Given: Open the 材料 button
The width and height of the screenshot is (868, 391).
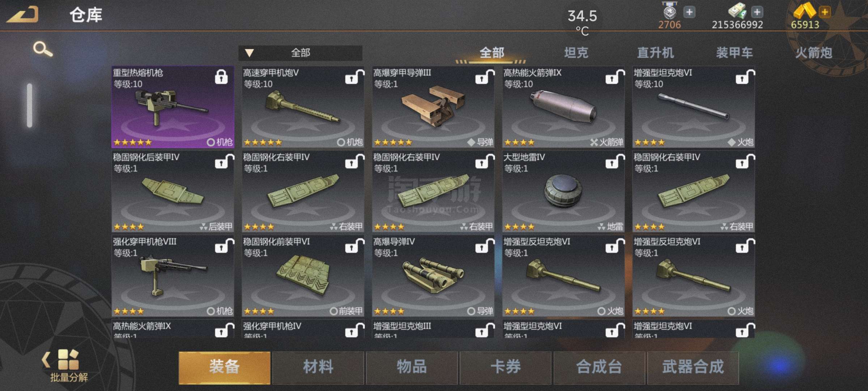Looking at the screenshot, I should (318, 367).
